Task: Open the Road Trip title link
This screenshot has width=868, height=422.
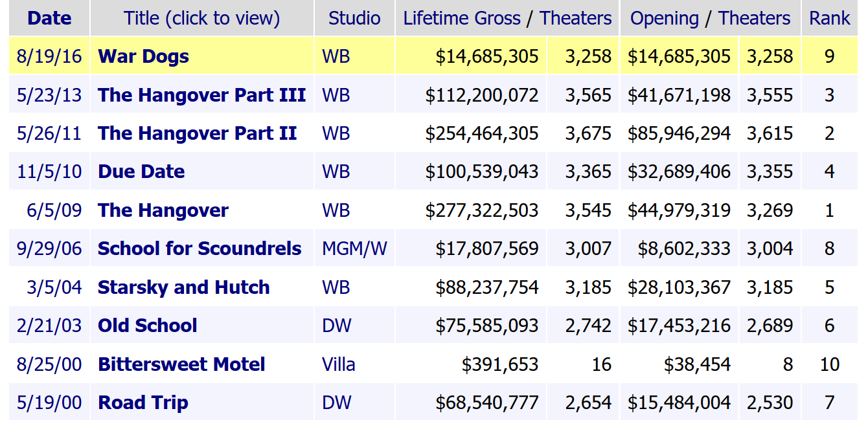Action: click(x=143, y=403)
